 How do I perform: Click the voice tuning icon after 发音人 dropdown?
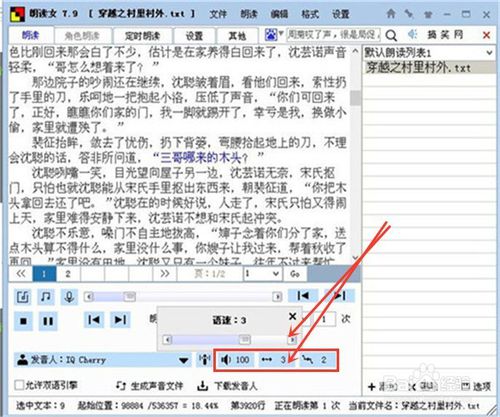coord(204,360)
